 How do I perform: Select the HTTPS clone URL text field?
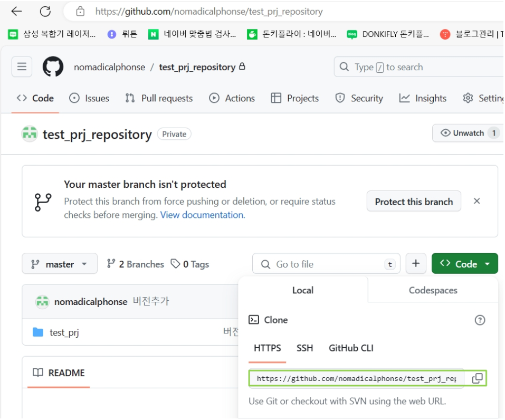pos(356,378)
